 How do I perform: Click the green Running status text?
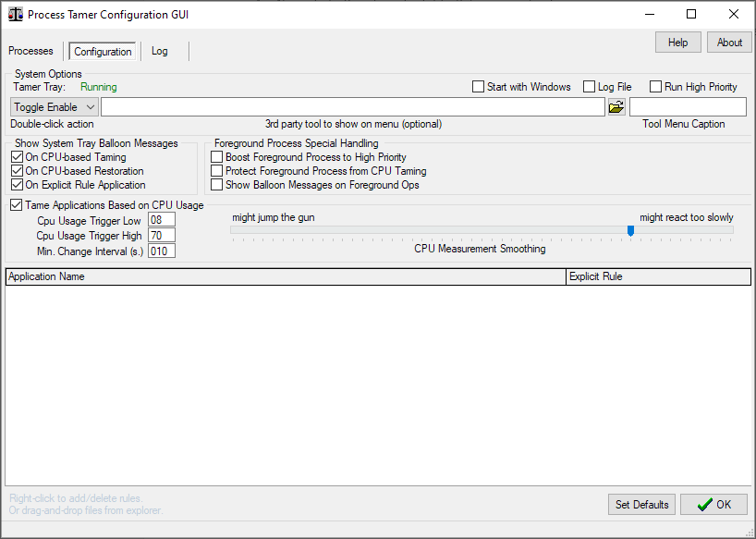coord(99,87)
